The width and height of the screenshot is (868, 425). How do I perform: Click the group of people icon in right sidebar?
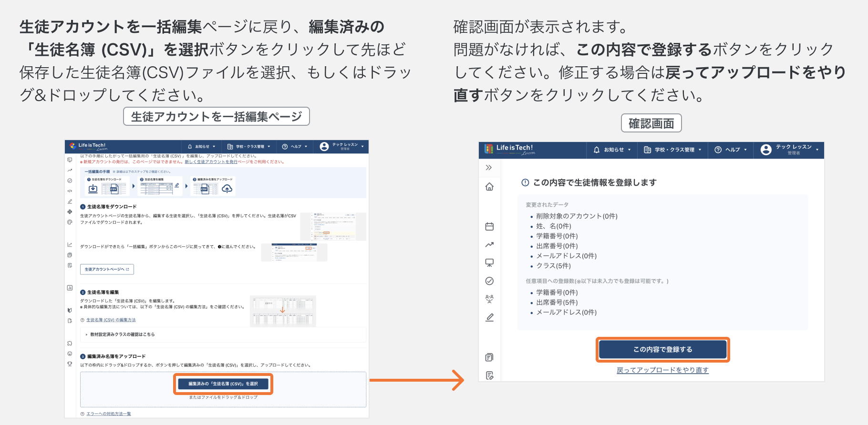pyautogui.click(x=489, y=299)
